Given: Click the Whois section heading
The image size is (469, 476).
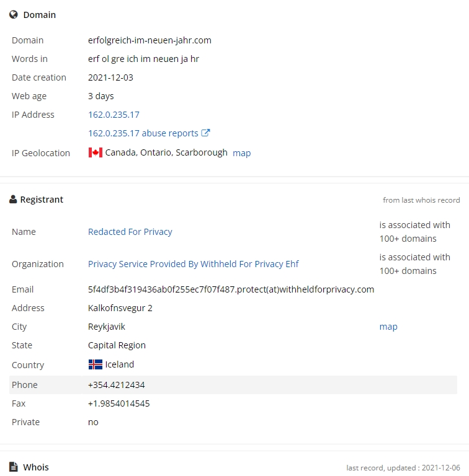Looking at the screenshot, I should [x=36, y=467].
